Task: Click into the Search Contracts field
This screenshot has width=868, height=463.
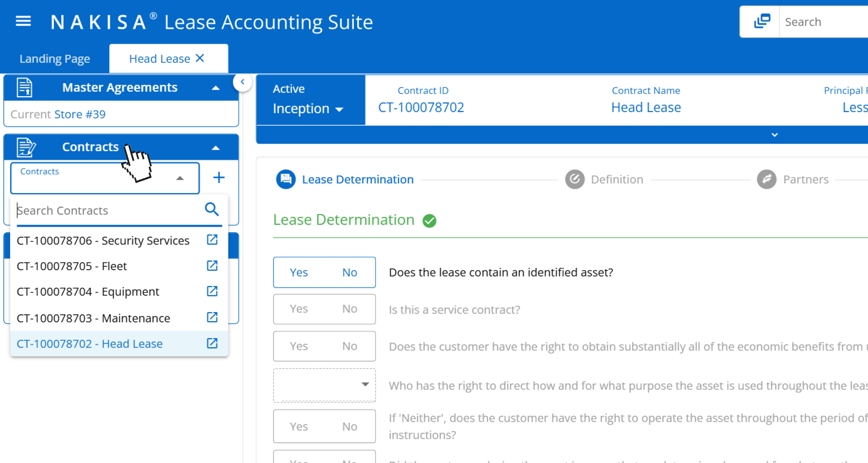Action: click(x=106, y=210)
